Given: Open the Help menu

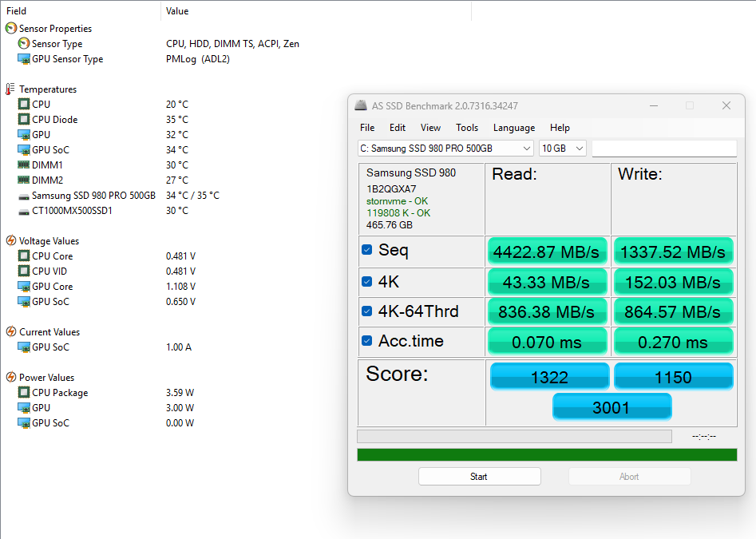Looking at the screenshot, I should (x=560, y=128).
